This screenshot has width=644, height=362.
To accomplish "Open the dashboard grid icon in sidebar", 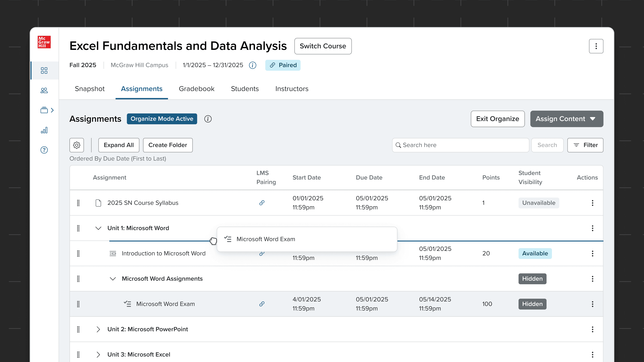I will (44, 70).
